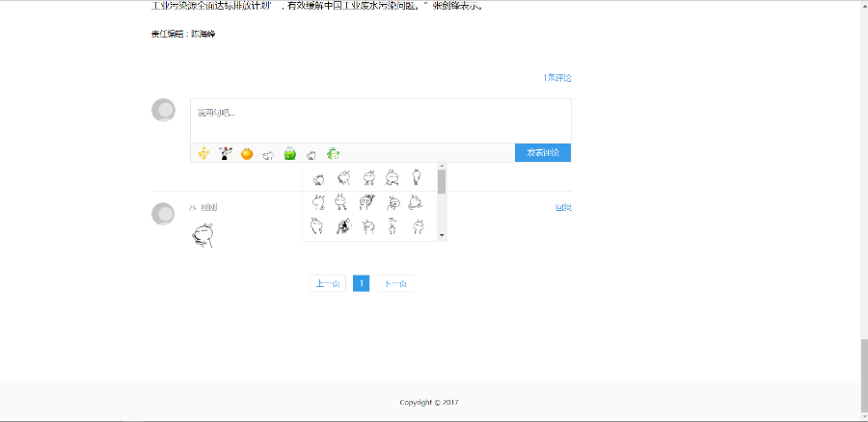Click the 责任编辑 editor credit line
868x422 pixels.
(183, 35)
